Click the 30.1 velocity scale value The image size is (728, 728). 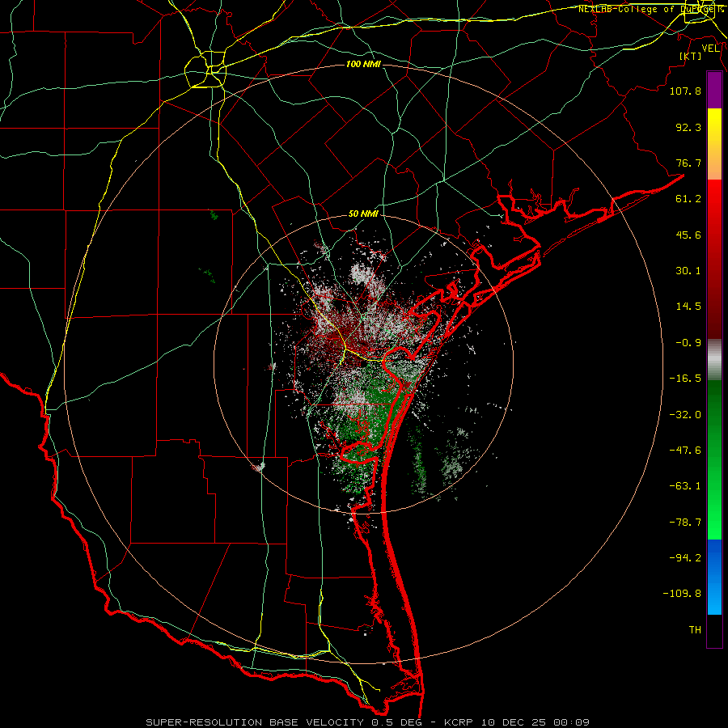click(x=688, y=271)
